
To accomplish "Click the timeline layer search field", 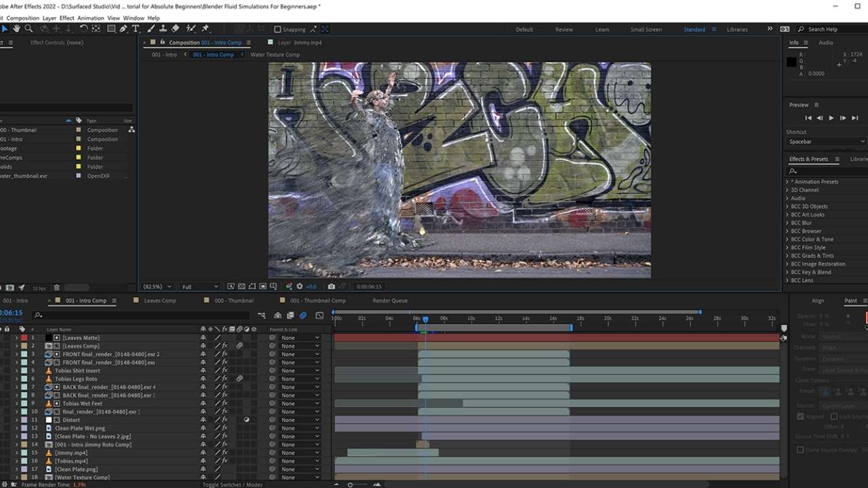I will click(x=142, y=315).
